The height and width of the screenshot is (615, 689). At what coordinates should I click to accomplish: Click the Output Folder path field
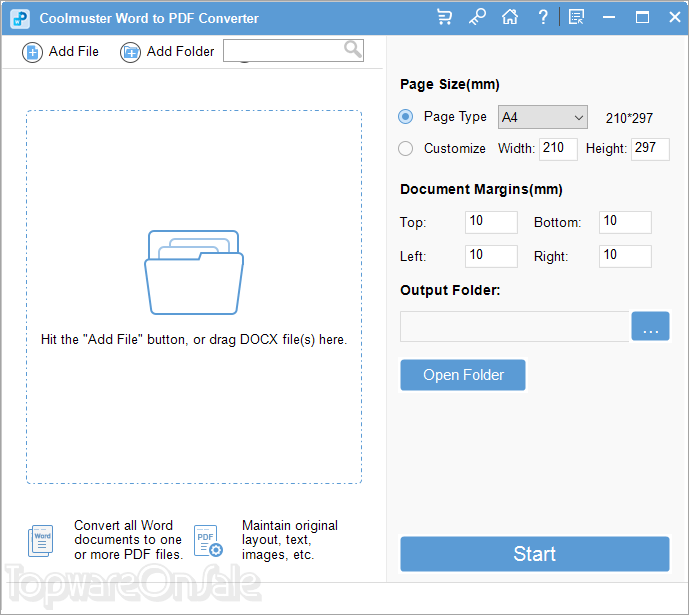pyautogui.click(x=515, y=326)
